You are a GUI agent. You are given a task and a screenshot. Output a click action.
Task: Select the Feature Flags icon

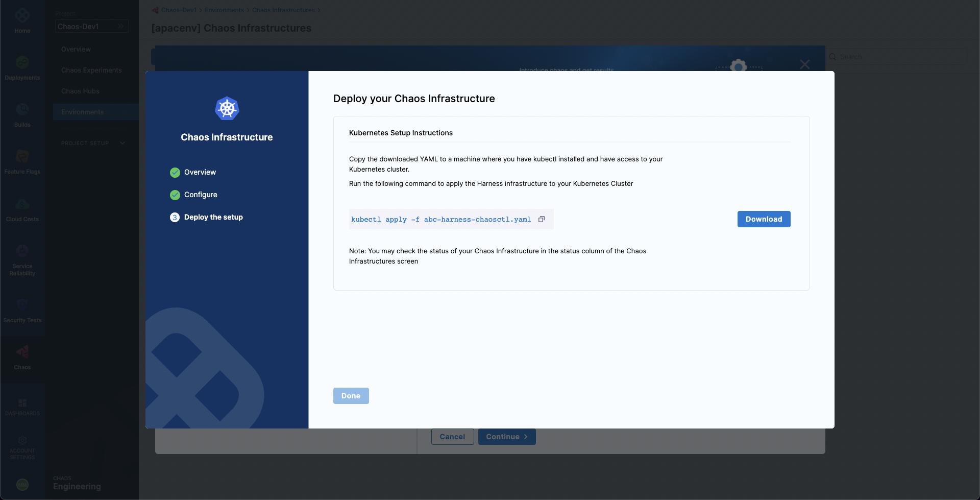point(22,158)
